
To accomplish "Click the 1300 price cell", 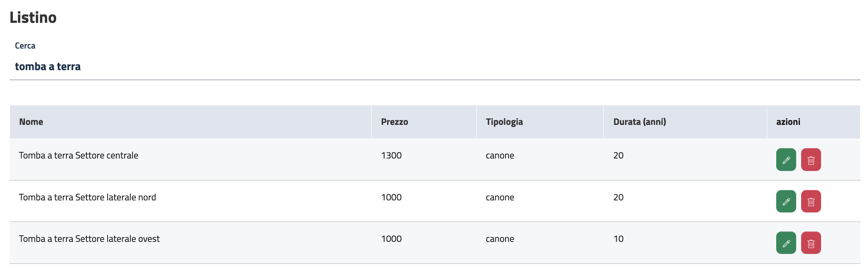I will (x=391, y=156).
